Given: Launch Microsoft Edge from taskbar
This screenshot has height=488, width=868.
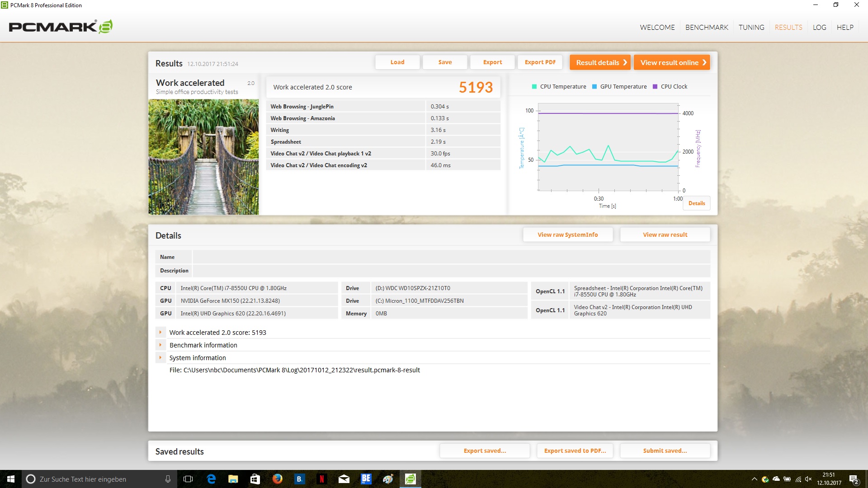Looking at the screenshot, I should tap(211, 479).
